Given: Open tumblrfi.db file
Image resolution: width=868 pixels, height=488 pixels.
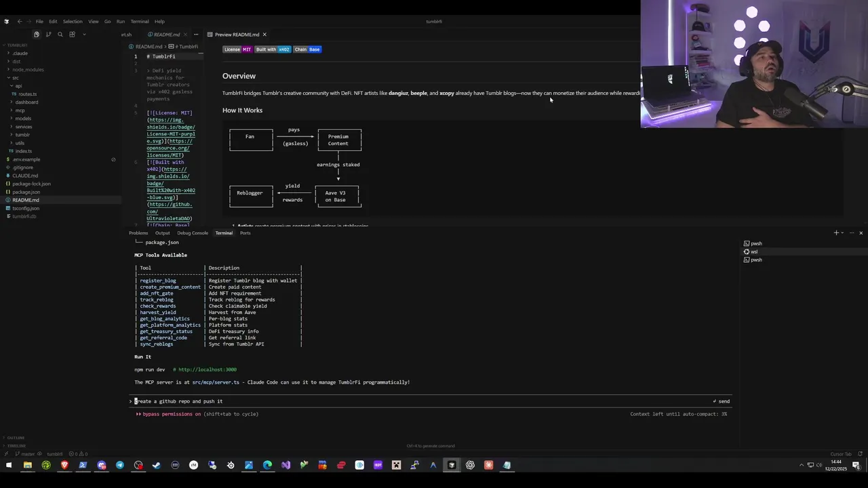Looking at the screenshot, I should pos(24,216).
